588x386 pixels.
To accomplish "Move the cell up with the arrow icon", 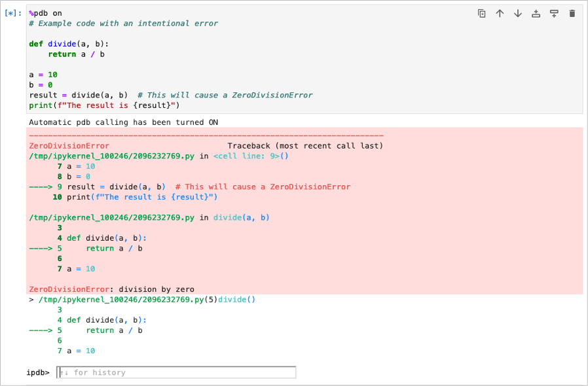I will point(500,13).
